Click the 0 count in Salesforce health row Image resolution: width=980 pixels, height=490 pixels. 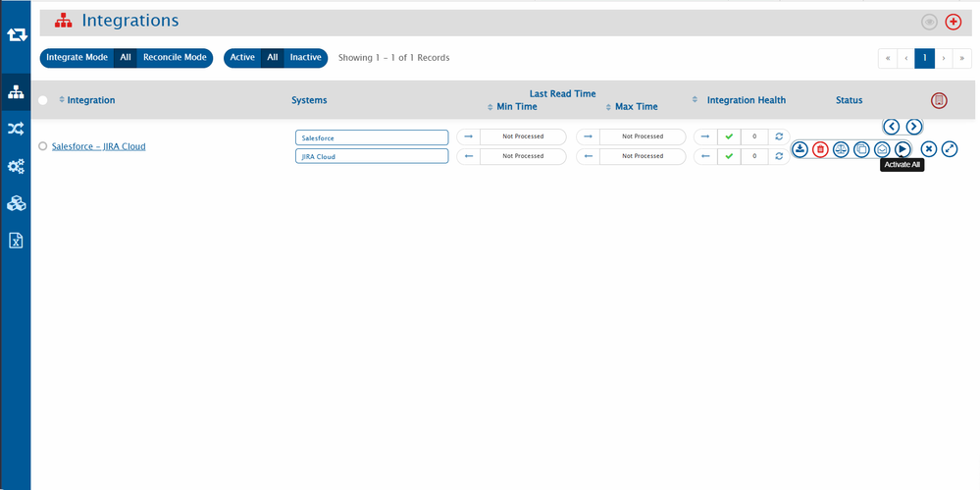coord(754,136)
